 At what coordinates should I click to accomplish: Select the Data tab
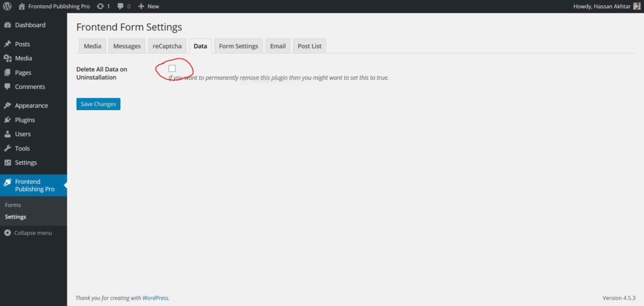(201, 46)
